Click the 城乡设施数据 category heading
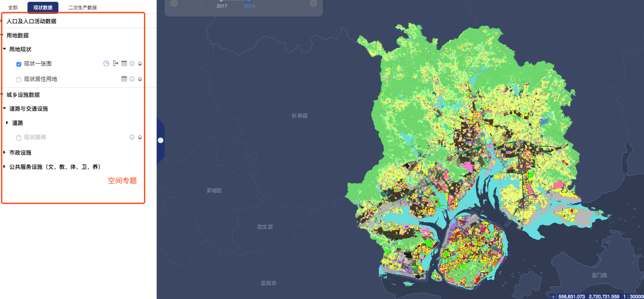 (23, 95)
